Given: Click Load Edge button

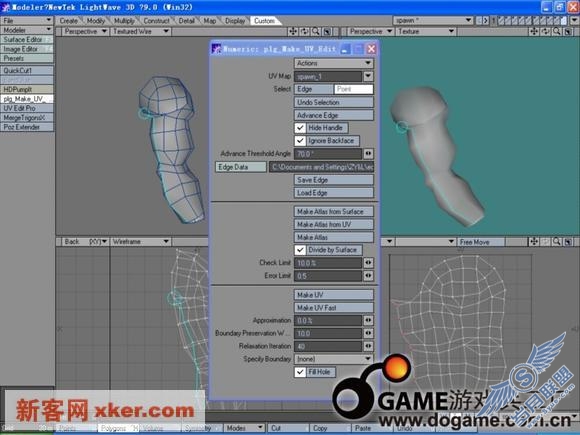Looking at the screenshot, I should (334, 193).
